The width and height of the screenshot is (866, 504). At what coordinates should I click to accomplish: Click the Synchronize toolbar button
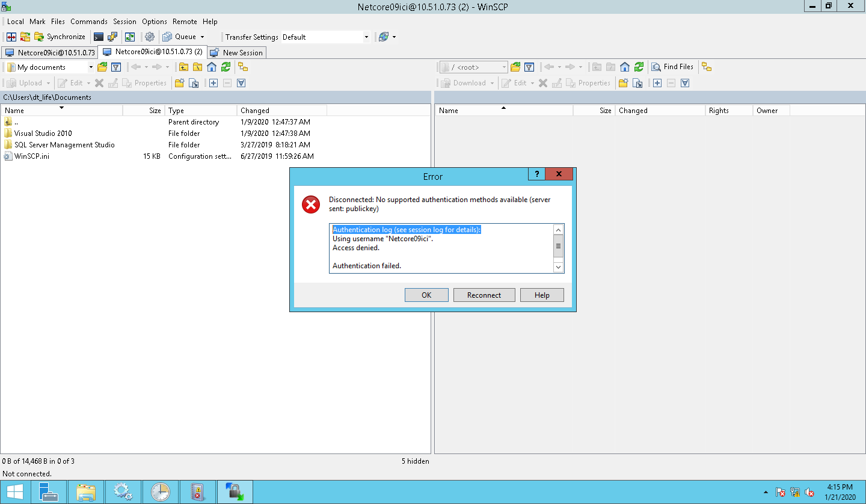click(x=60, y=37)
